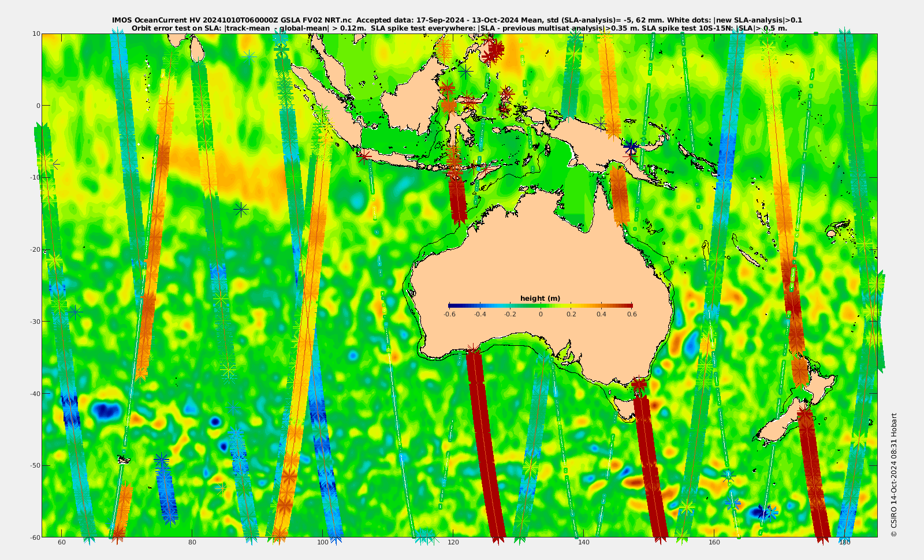Click the "height (m)" colorbar label
The width and height of the screenshot is (924, 560).
(540, 298)
